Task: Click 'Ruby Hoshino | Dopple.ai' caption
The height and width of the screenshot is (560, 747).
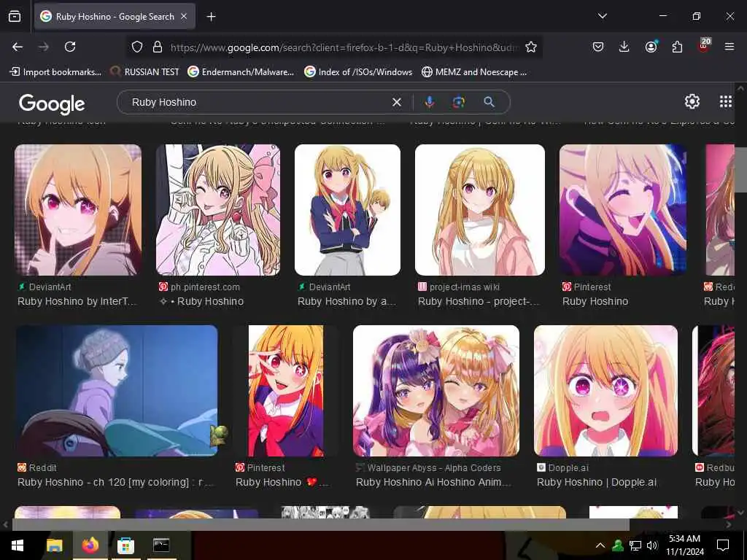Action: pos(597,483)
